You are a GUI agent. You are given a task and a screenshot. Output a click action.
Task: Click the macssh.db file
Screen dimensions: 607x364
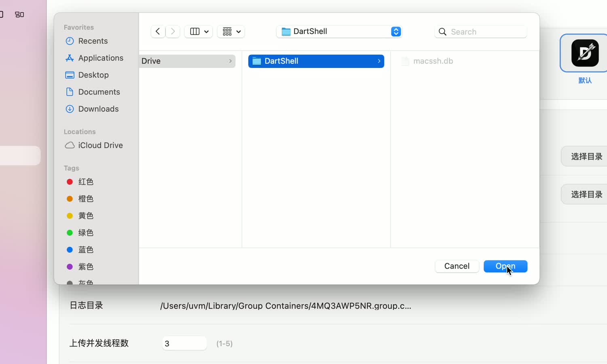427,61
